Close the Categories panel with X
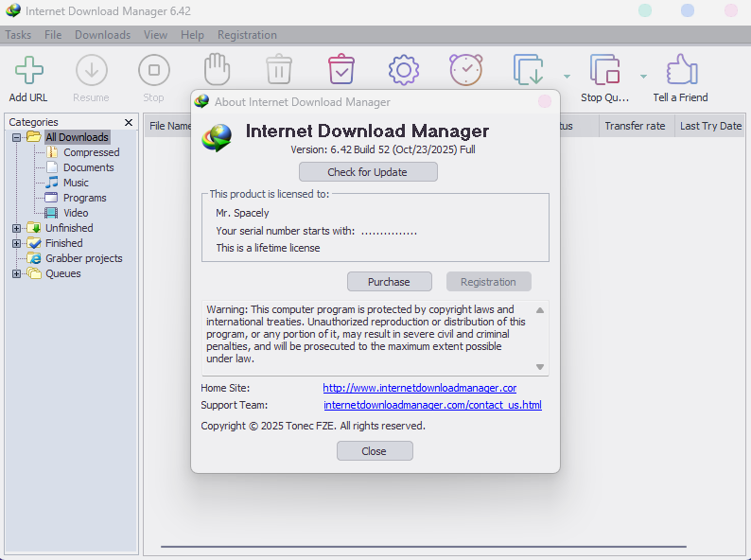Viewport: 751px width, 560px height. 129,122
